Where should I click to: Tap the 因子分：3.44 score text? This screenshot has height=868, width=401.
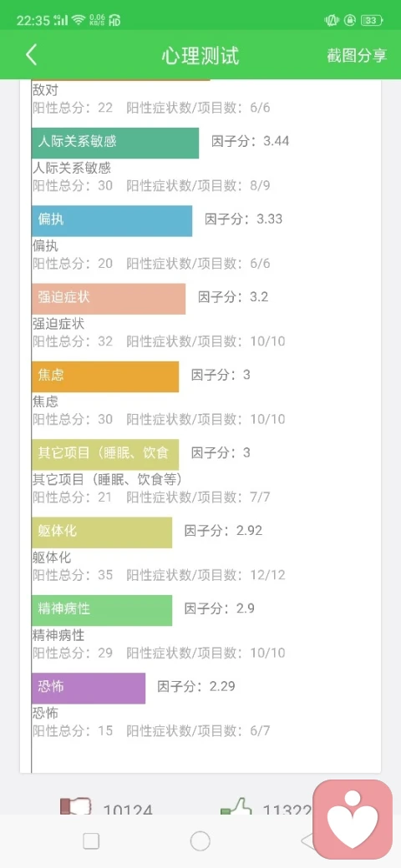point(251,141)
